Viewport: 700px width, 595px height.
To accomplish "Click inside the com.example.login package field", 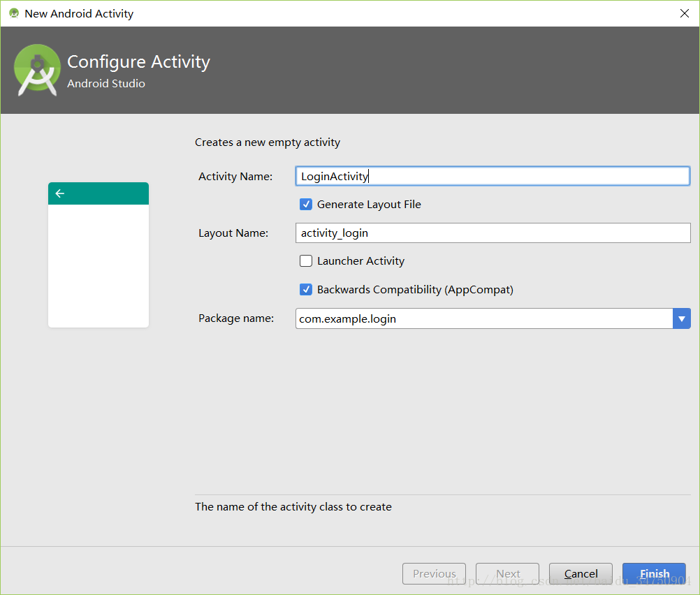I will 482,318.
